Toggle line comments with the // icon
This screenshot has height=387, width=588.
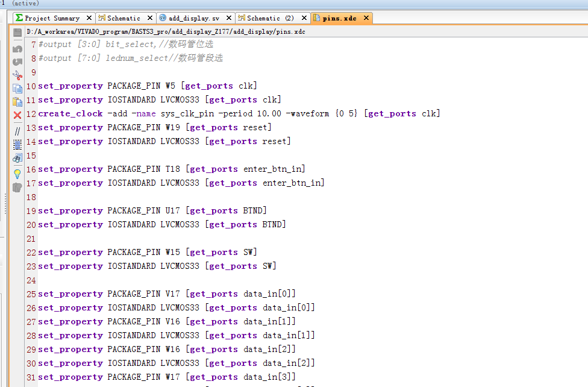tap(17, 130)
